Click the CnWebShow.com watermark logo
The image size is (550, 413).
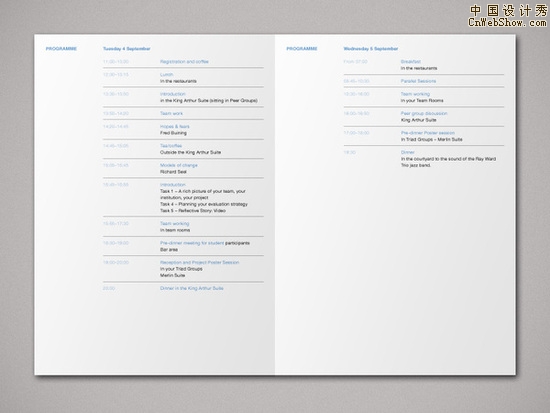click(x=508, y=16)
